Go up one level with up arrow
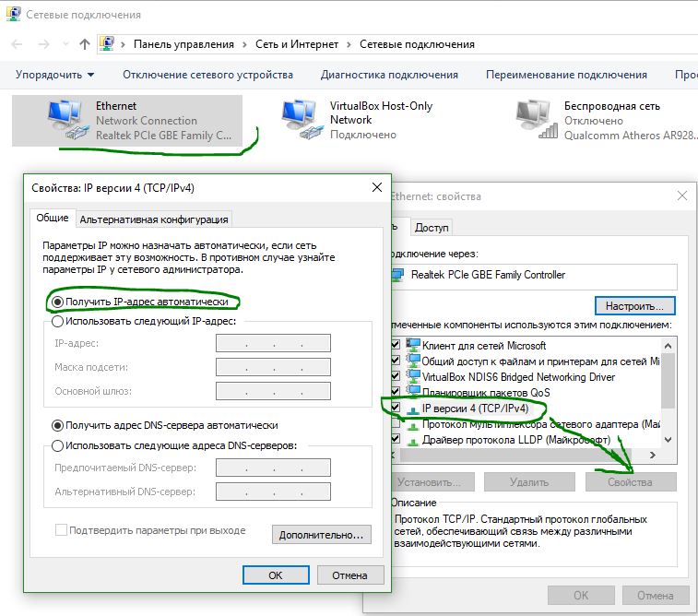 pos(85,44)
